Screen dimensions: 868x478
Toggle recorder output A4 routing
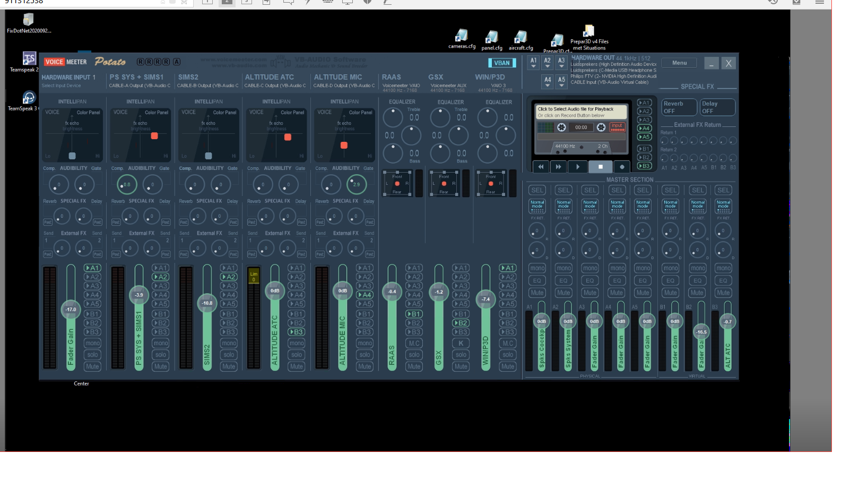coord(644,128)
